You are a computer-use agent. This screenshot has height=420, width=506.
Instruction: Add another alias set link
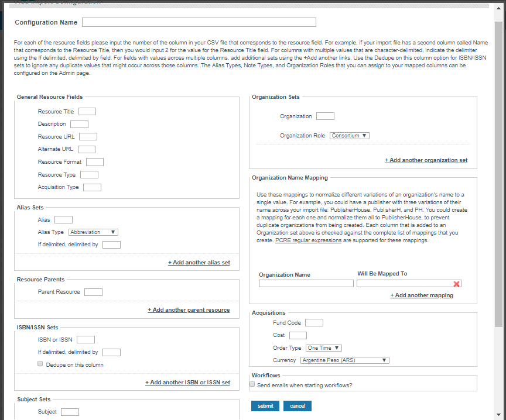click(x=199, y=263)
